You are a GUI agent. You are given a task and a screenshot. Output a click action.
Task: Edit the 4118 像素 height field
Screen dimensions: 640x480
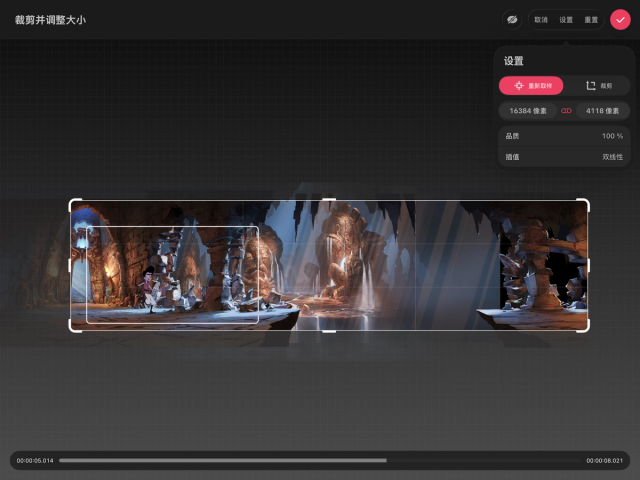[x=602, y=111]
